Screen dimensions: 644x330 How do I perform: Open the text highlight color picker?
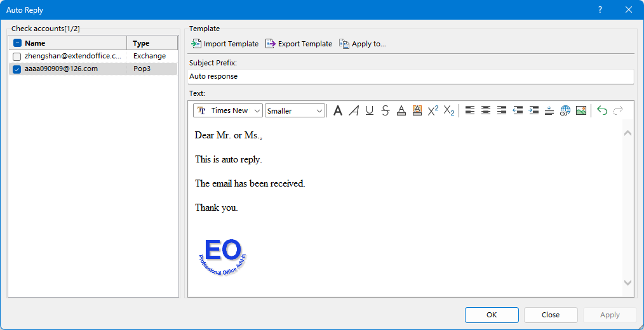(417, 111)
